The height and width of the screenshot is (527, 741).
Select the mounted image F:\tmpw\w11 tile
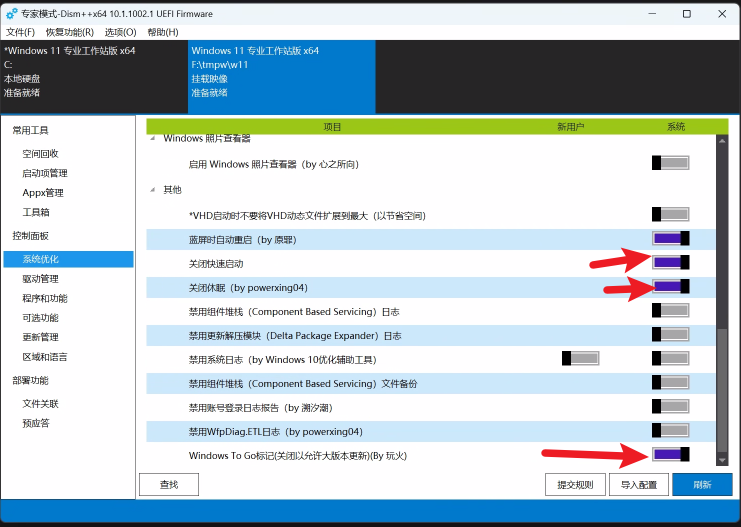click(x=281, y=77)
